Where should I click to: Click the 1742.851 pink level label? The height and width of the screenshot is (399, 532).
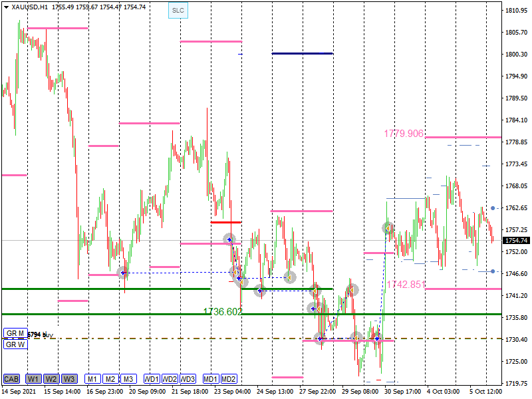pos(405,285)
